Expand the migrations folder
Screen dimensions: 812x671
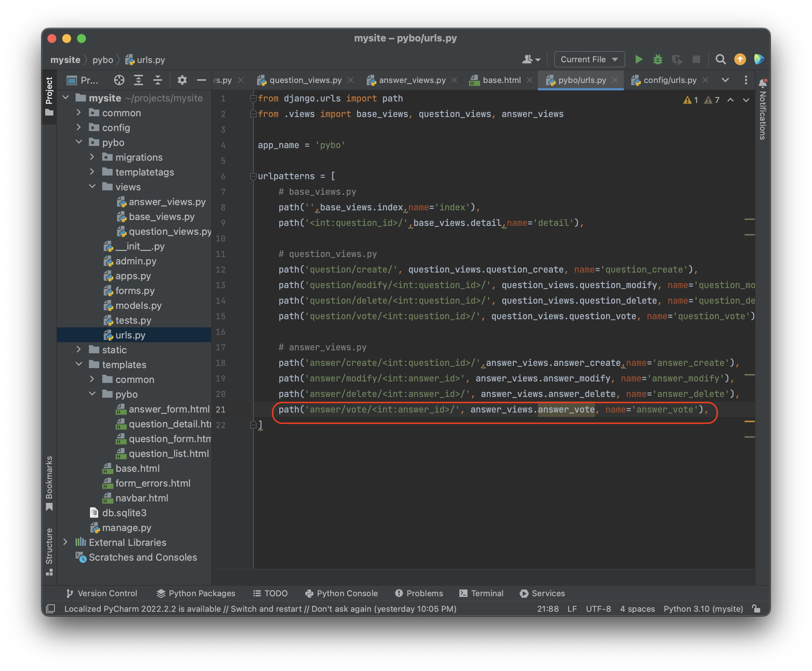(x=92, y=157)
